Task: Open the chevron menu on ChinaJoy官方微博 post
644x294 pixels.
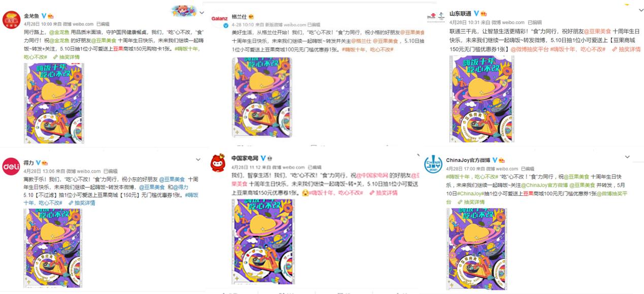Action: 627,157
